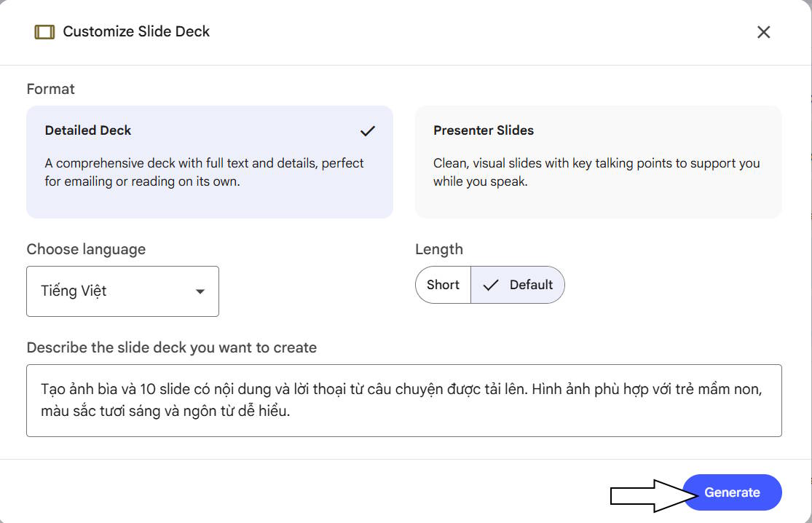Close the Customize Slide Deck dialog
Screen dimensions: 812x523
tap(763, 32)
